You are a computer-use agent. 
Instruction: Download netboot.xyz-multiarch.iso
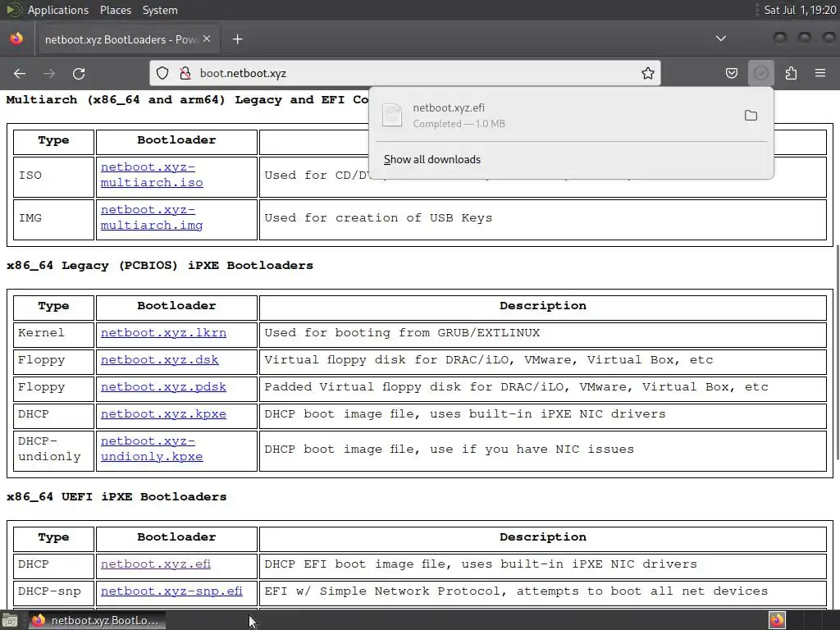pos(152,175)
